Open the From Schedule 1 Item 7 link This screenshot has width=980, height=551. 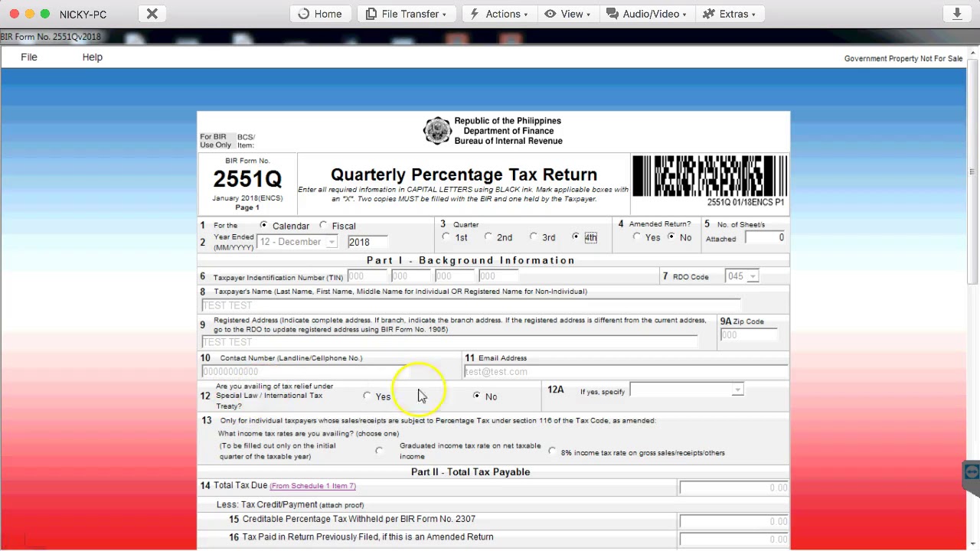click(312, 486)
